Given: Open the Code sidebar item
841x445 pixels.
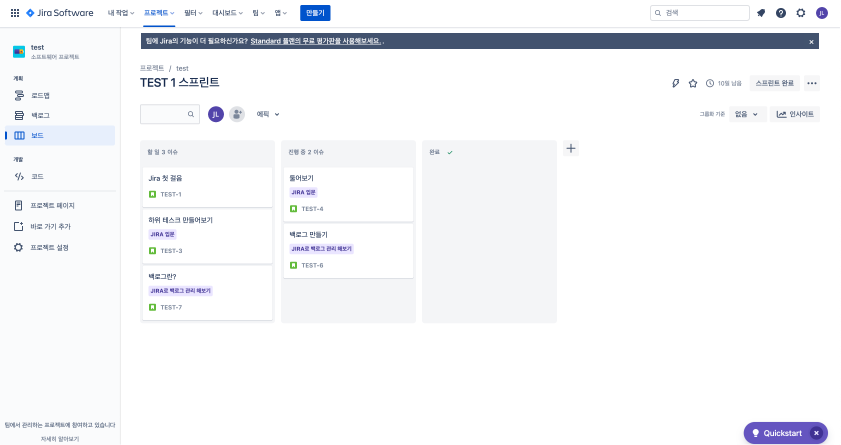Looking at the screenshot, I should coord(60,176).
